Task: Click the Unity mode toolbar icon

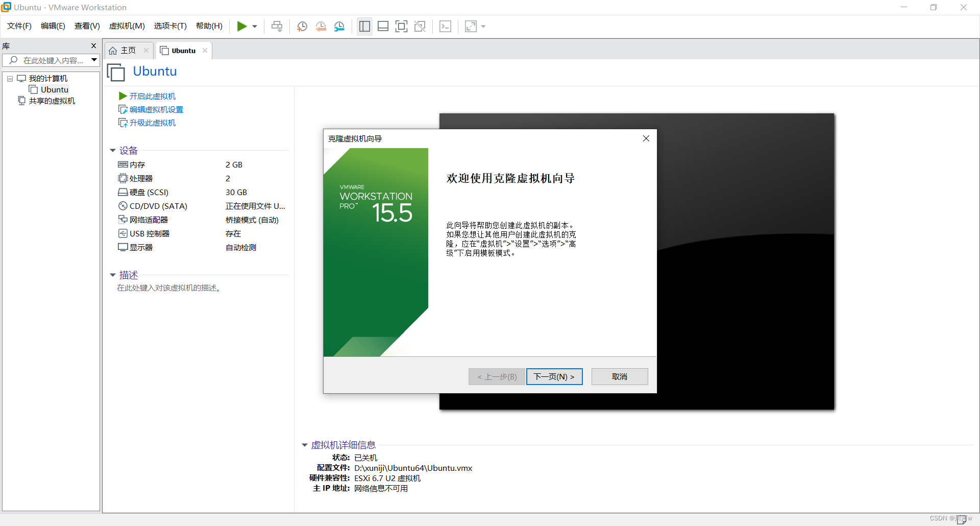Action: coord(420,26)
